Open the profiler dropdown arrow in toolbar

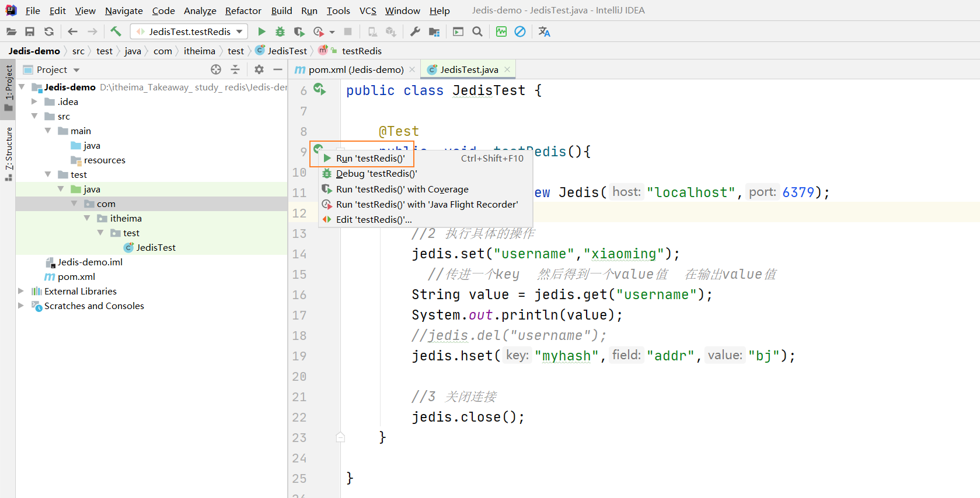(332, 32)
